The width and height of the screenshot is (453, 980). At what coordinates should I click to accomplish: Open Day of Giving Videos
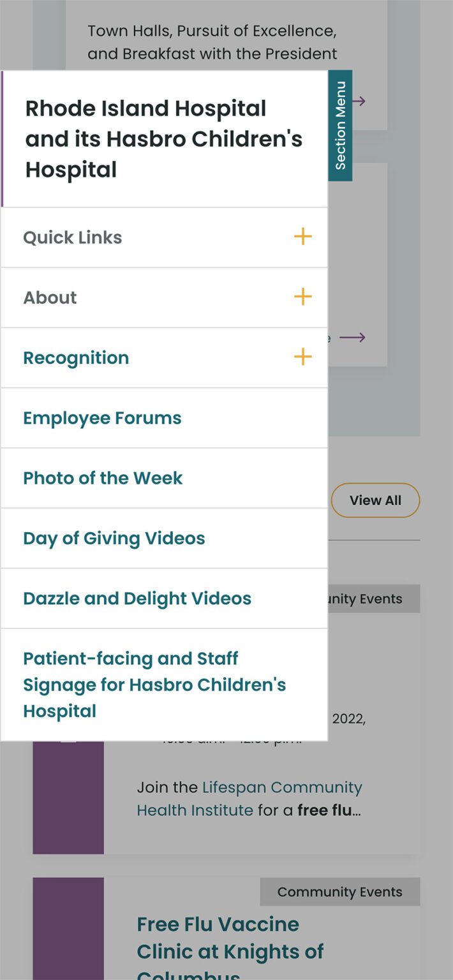113,538
